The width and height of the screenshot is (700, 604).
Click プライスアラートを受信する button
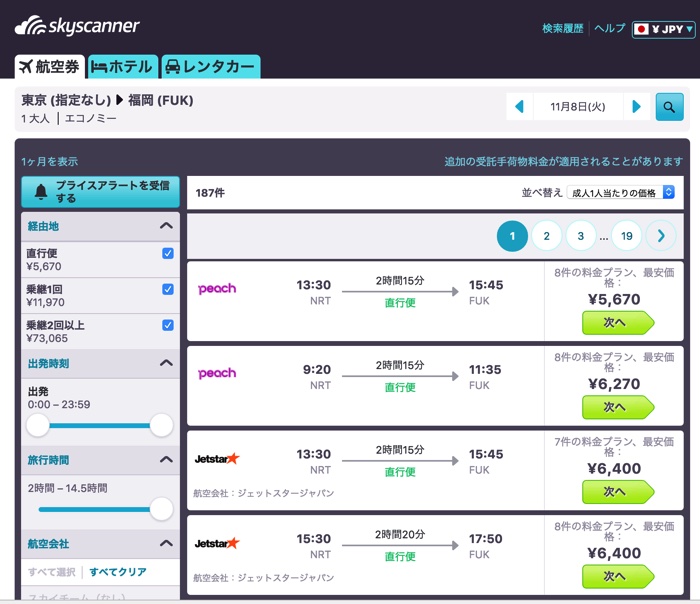pyautogui.click(x=100, y=192)
